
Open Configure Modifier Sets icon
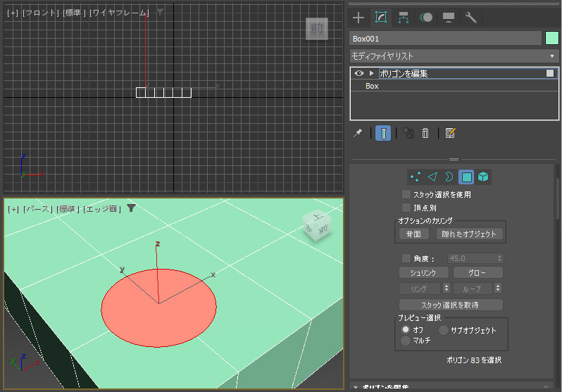coord(450,133)
